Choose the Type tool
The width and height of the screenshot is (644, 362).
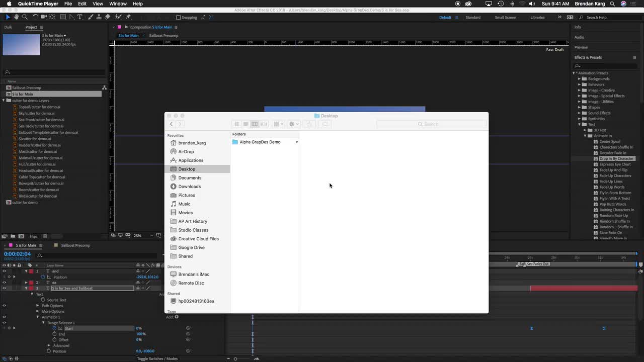[80, 17]
